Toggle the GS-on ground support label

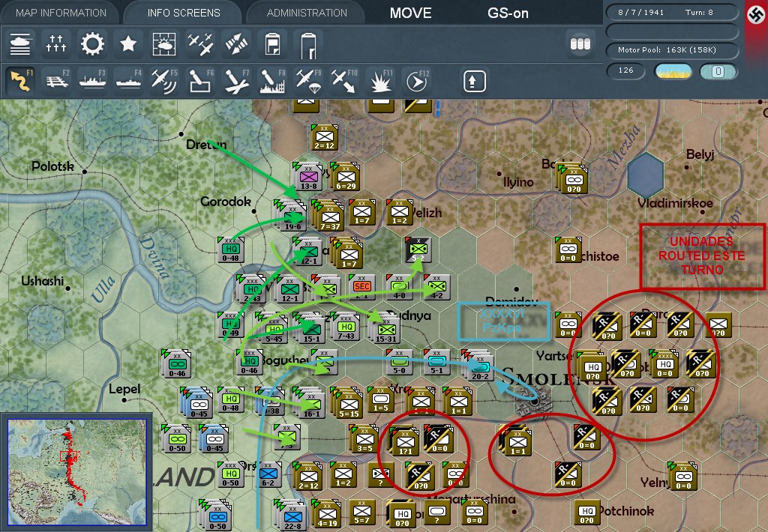508,13
